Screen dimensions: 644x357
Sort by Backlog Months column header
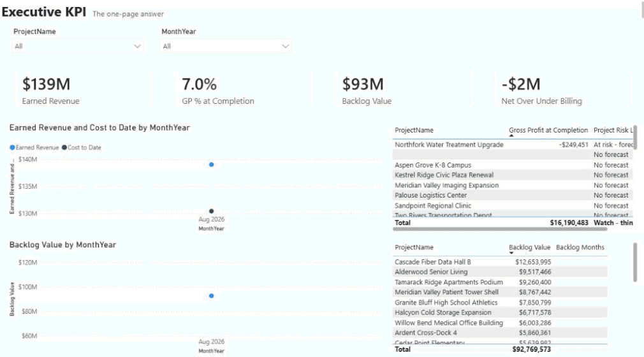pyautogui.click(x=580, y=247)
